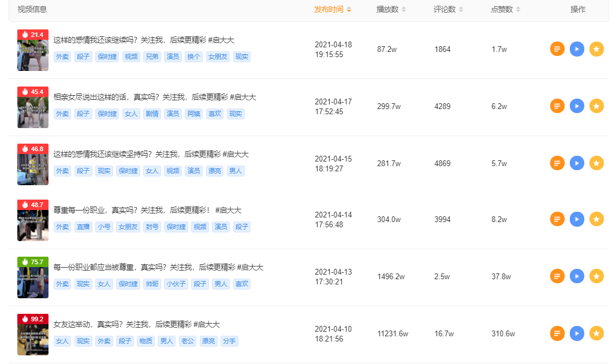The image size is (616, 364).
Task: Click play count 87.2w
Action: [x=387, y=50]
